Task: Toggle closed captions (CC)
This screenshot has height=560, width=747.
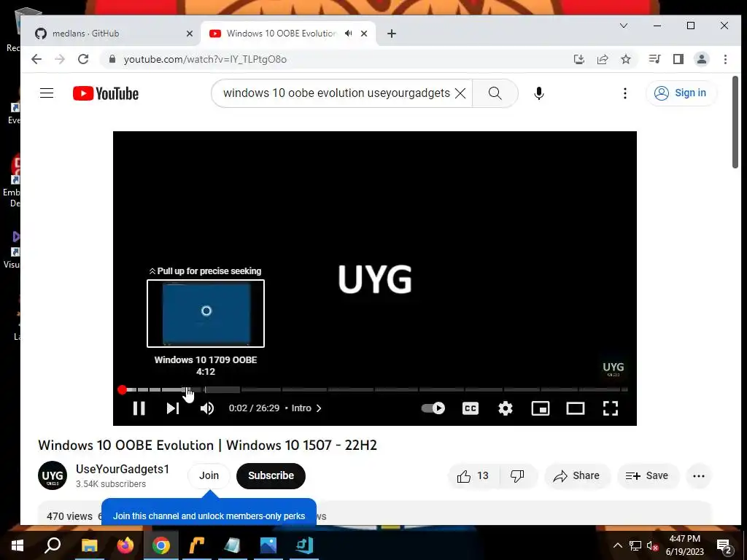Action: click(x=471, y=408)
